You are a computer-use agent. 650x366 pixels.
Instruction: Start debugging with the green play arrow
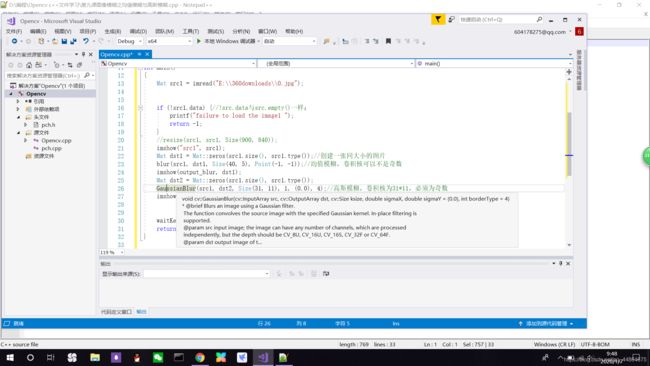199,41
